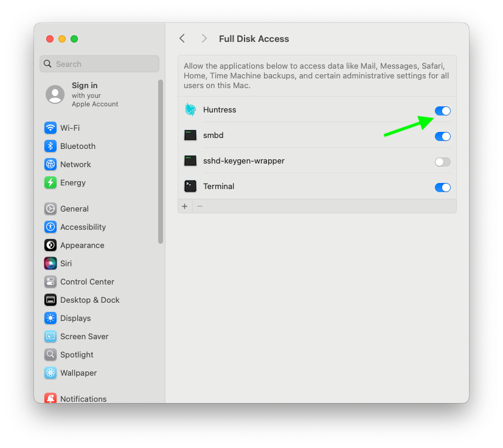Click the Screen Saver icon

coord(50,337)
